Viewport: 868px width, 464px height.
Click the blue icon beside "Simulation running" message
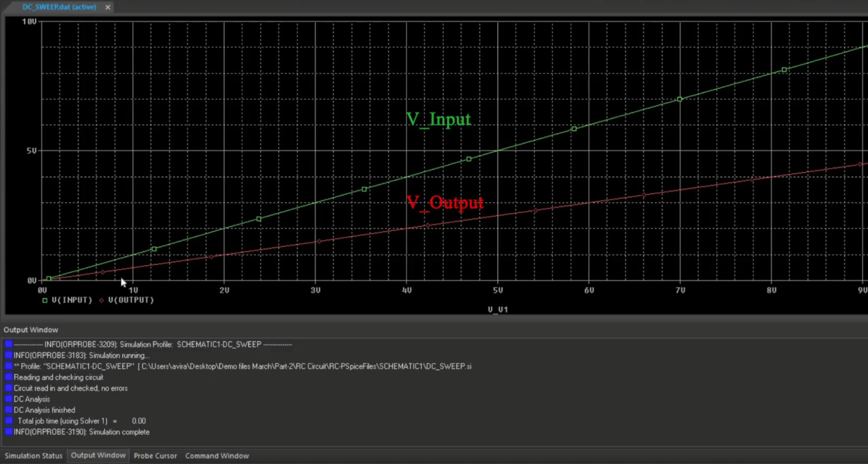pyautogui.click(x=8, y=355)
